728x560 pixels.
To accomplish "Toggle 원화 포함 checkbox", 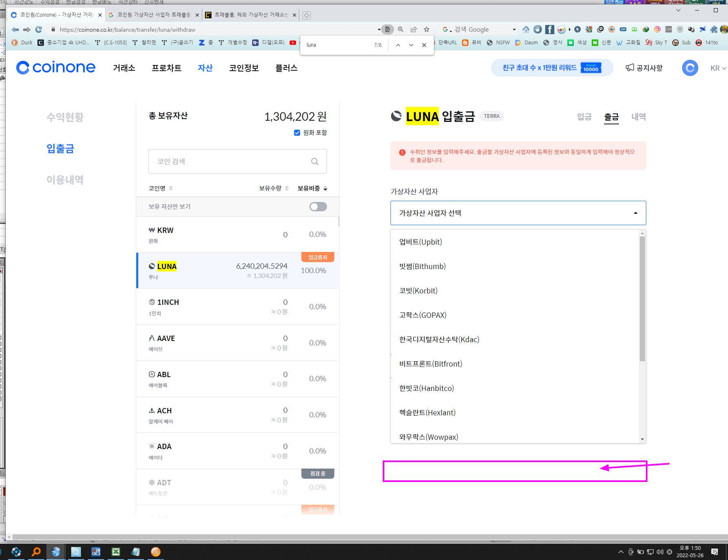I will click(297, 132).
